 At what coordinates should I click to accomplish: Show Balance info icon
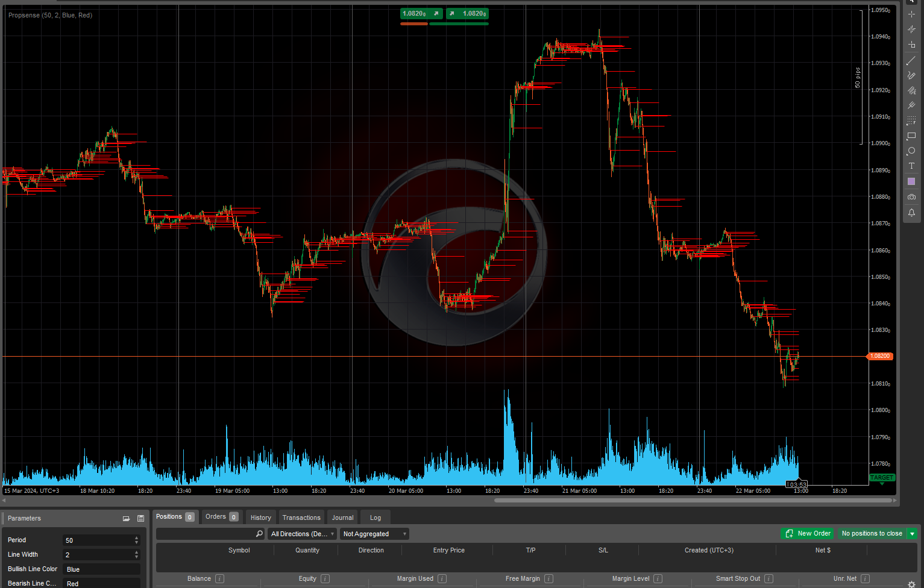[x=220, y=578]
